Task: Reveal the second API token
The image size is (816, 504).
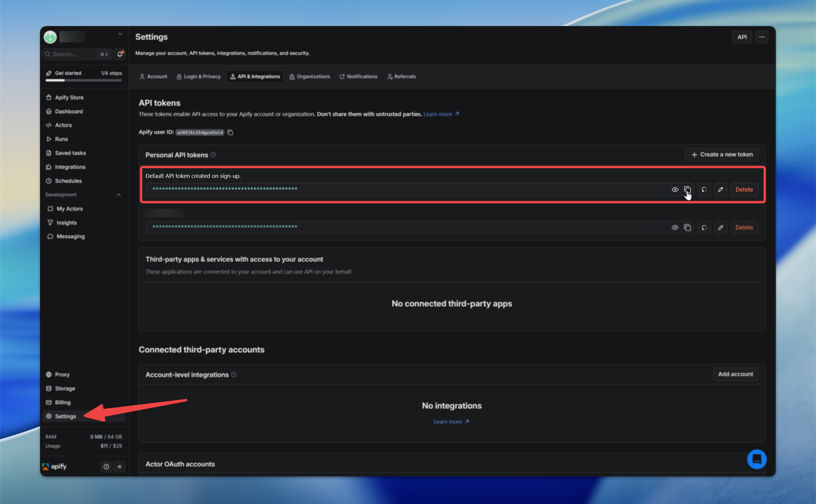Action: [x=675, y=227]
